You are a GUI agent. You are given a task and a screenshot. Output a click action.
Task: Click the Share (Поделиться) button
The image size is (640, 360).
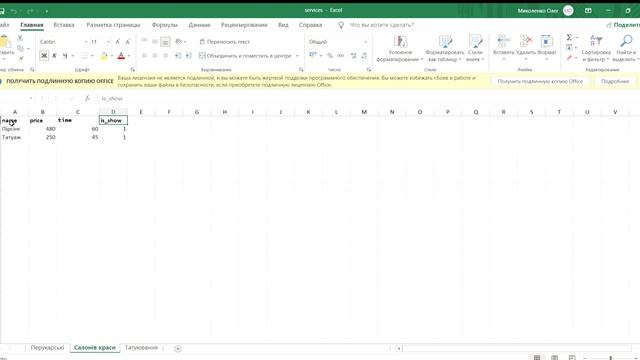(x=623, y=25)
